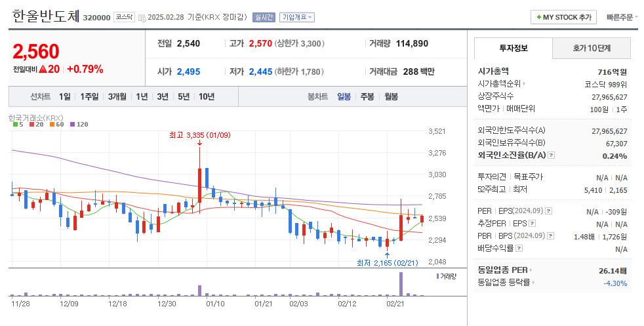Select the 3개월 line chart period
Image resolution: width=644 pixels, height=326 pixels.
pos(117,97)
